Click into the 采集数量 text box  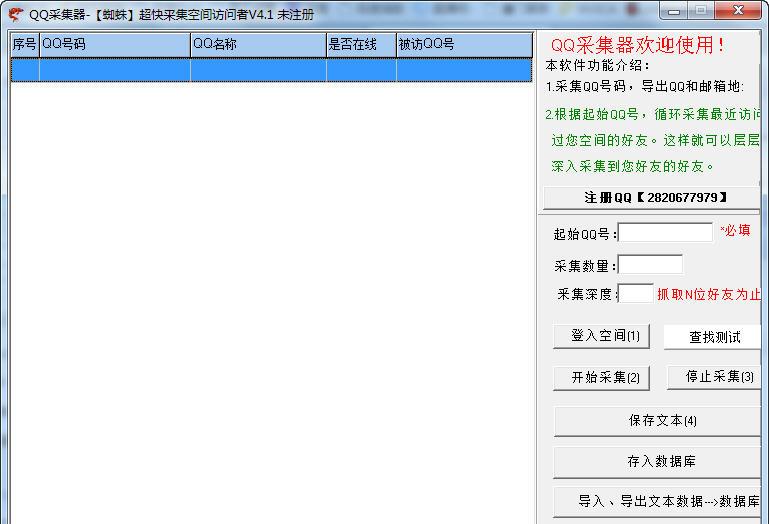tap(650, 265)
